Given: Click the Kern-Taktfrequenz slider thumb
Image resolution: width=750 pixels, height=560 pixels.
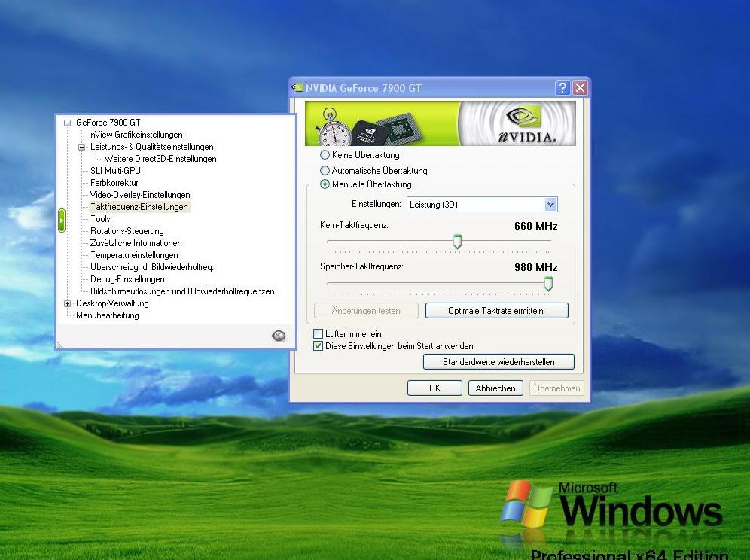Looking at the screenshot, I should click(x=457, y=242).
